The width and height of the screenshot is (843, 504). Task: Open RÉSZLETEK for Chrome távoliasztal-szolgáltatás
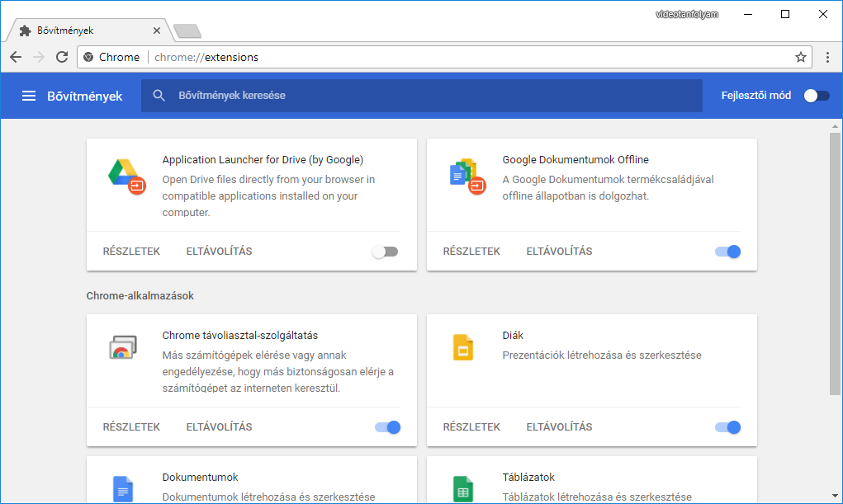(x=132, y=427)
